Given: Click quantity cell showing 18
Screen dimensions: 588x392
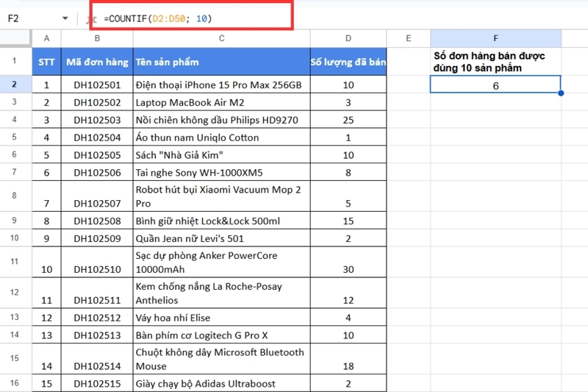Looking at the screenshot, I should 348,359.
